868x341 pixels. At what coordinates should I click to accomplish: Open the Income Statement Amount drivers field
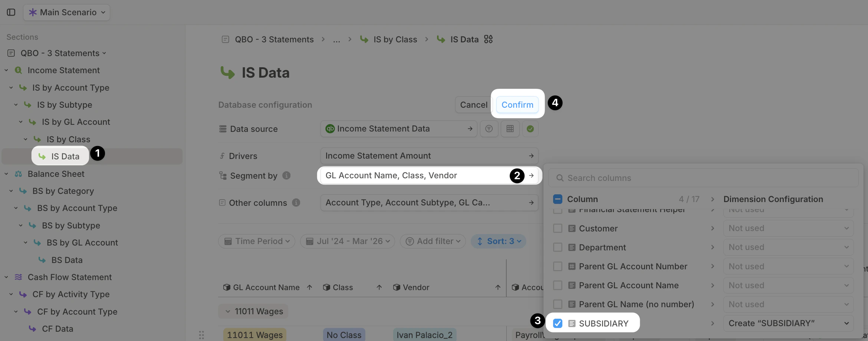(429, 156)
